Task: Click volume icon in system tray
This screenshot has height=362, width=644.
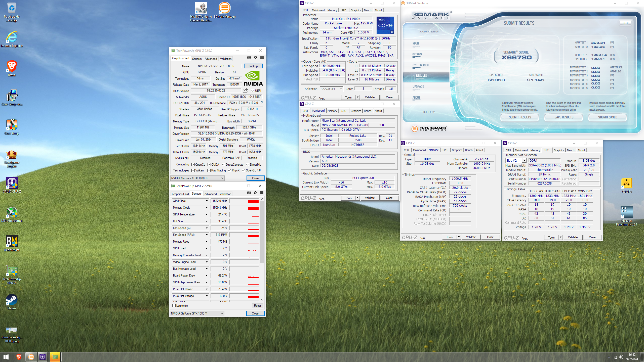Action: pyautogui.click(x=621, y=357)
